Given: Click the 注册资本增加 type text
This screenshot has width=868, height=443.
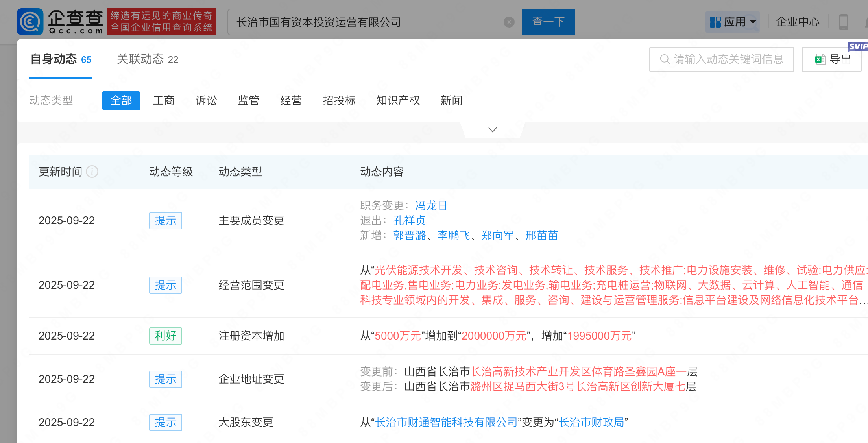Looking at the screenshot, I should coord(251,336).
